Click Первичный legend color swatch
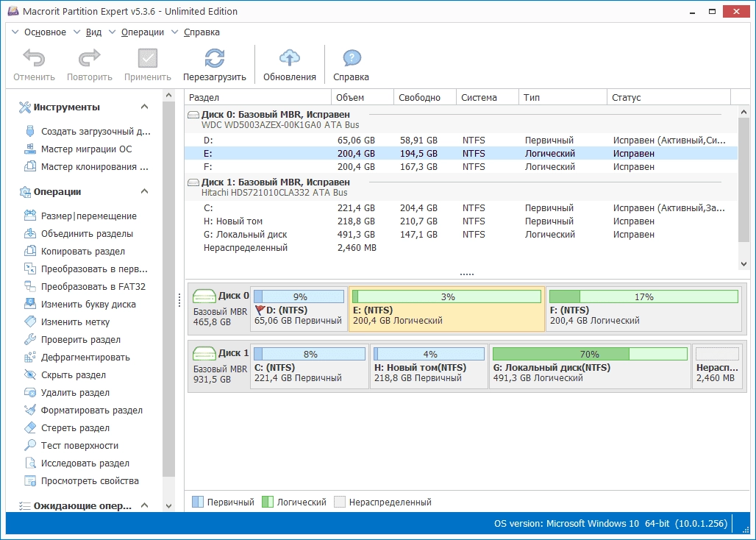This screenshot has height=540, width=756. [198, 502]
